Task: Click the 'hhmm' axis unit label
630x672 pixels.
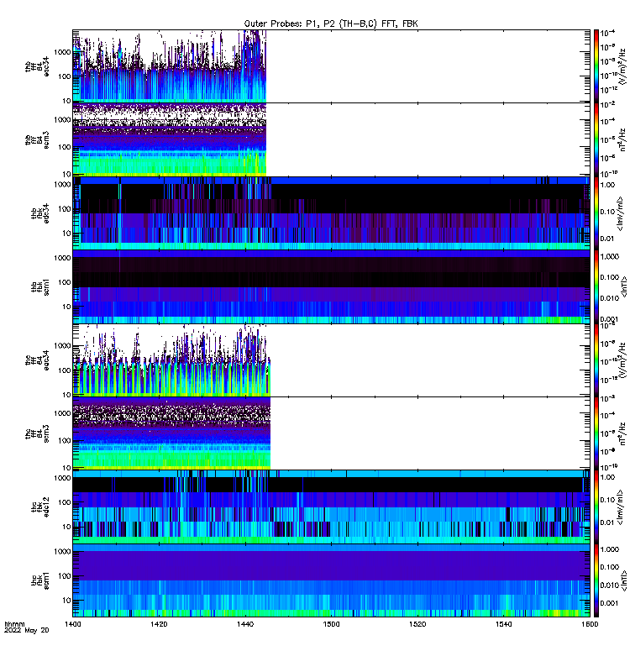Action: [14, 624]
